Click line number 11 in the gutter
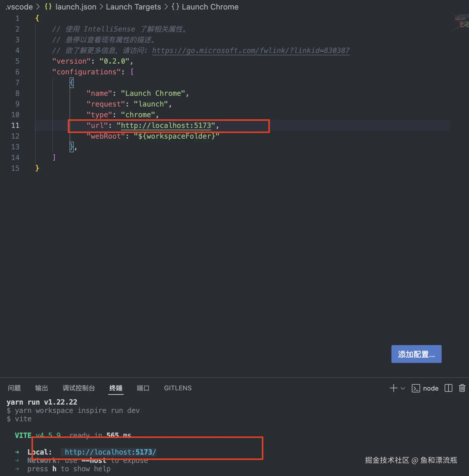Viewport: 469px width, 476px height. pyautogui.click(x=15, y=126)
